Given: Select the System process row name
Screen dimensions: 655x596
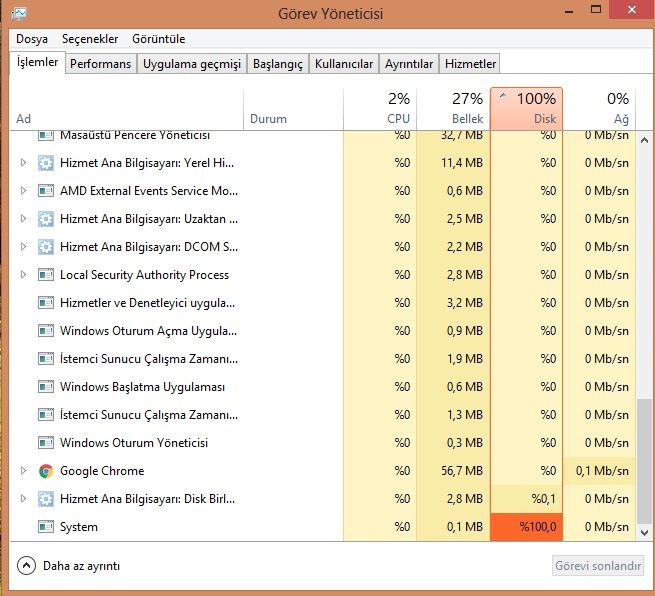Looking at the screenshot, I should tap(79, 527).
